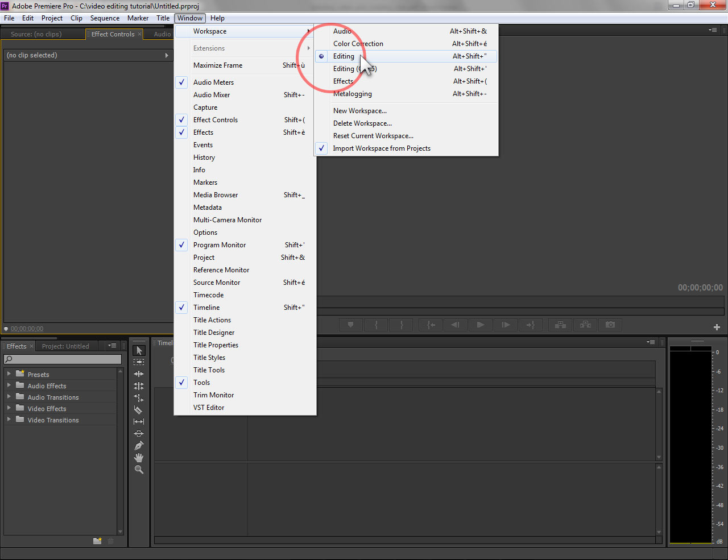
Task: Switch to Project: Untitled tab
Action: pos(65,346)
